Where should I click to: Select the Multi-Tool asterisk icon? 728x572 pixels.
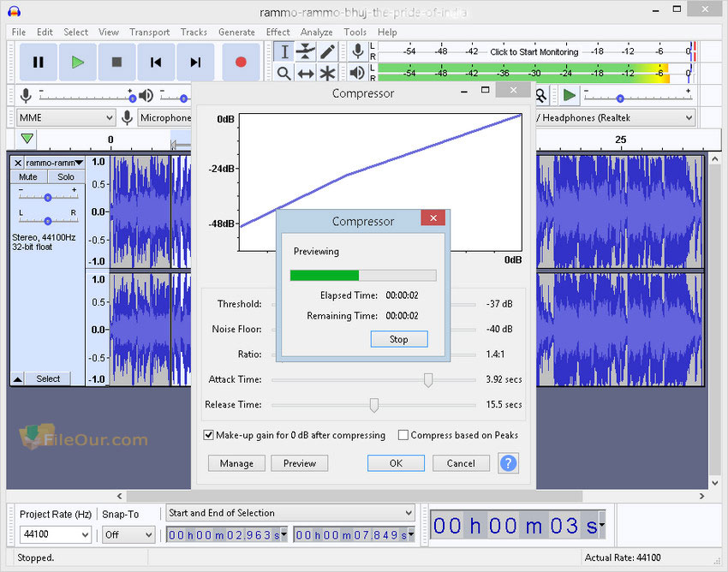[327, 73]
